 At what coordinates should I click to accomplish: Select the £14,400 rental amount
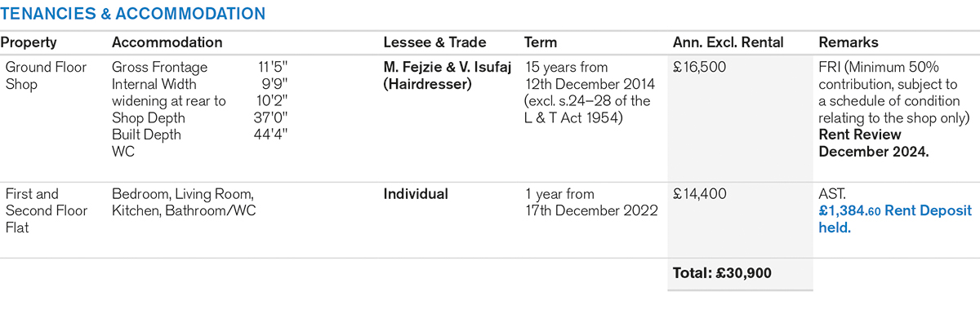tap(699, 194)
